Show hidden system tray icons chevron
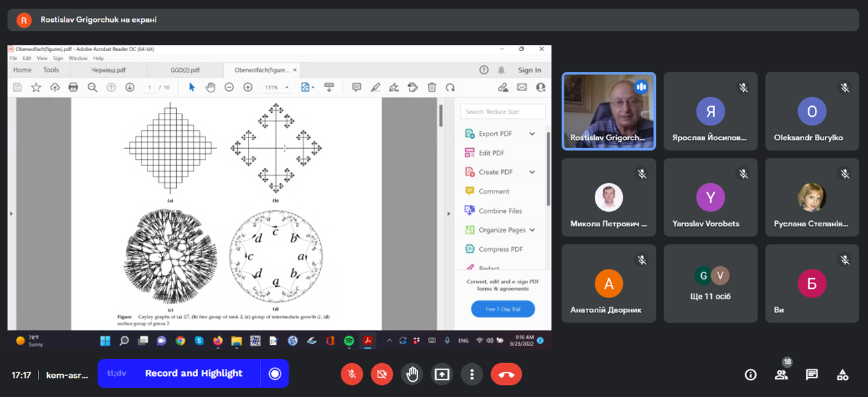Viewport: 868px width, 397px height. (389, 341)
